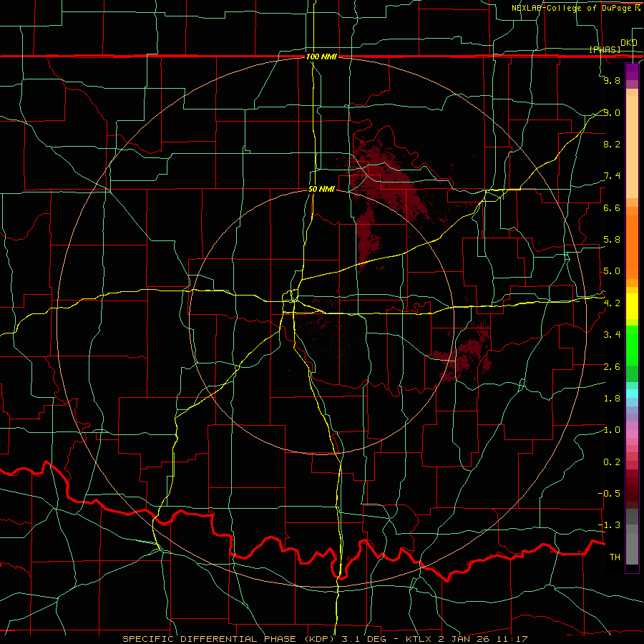The height and width of the screenshot is (644, 644).
Task: Click the bright green band of the color scale
Action: pos(632,346)
